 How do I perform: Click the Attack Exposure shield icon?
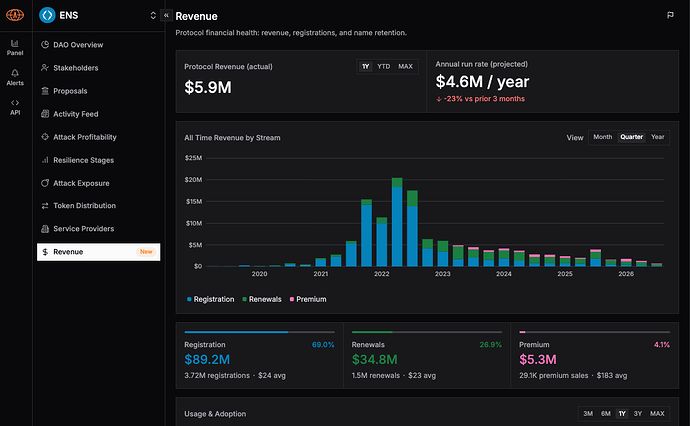click(45, 183)
